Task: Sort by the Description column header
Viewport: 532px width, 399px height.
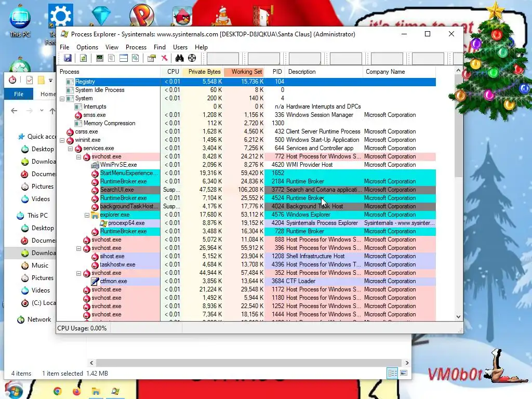Action: point(325,72)
